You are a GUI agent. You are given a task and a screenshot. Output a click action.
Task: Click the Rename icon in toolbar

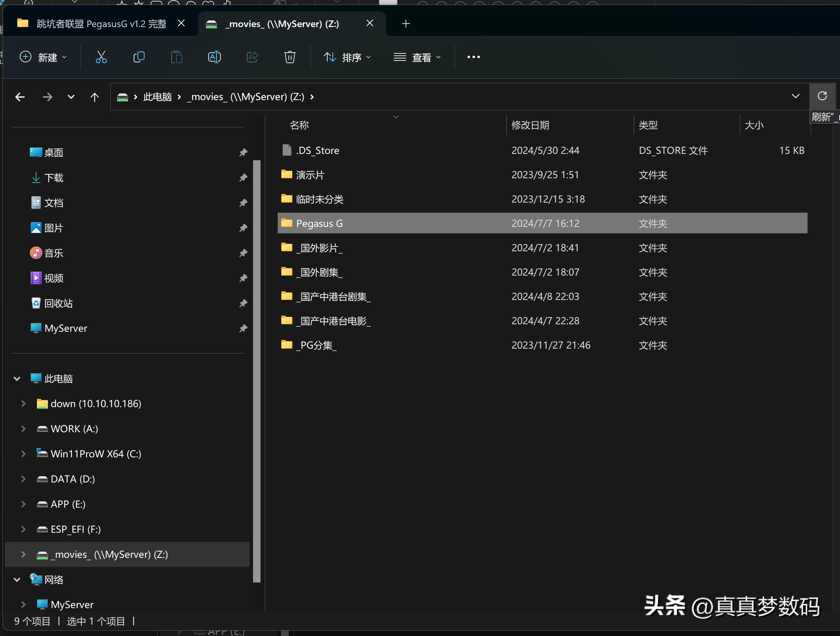pos(214,57)
